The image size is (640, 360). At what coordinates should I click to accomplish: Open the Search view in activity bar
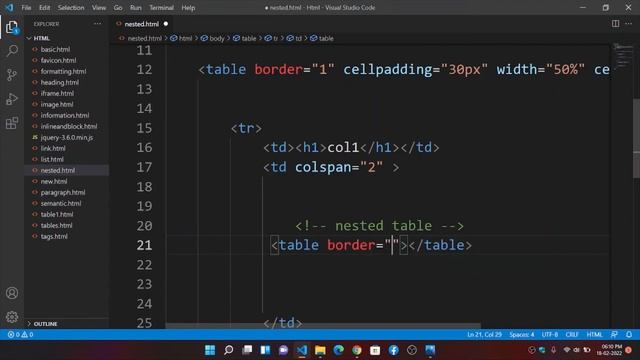pos(12,51)
